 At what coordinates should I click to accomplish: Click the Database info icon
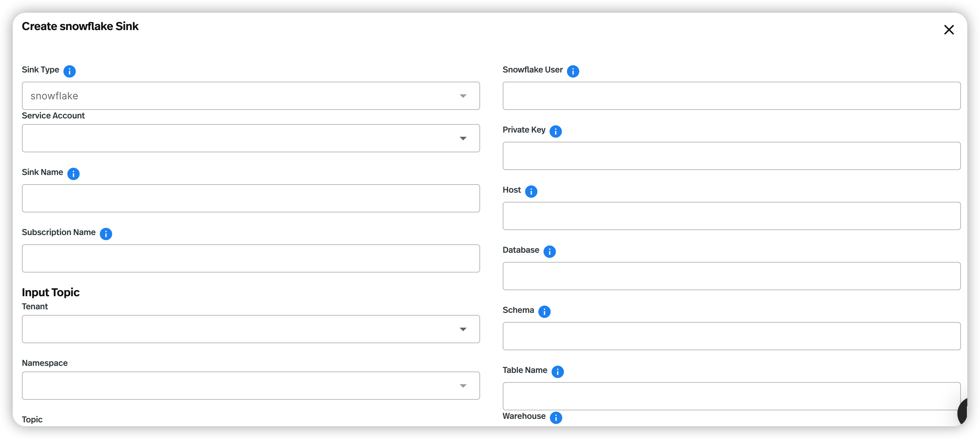point(549,251)
